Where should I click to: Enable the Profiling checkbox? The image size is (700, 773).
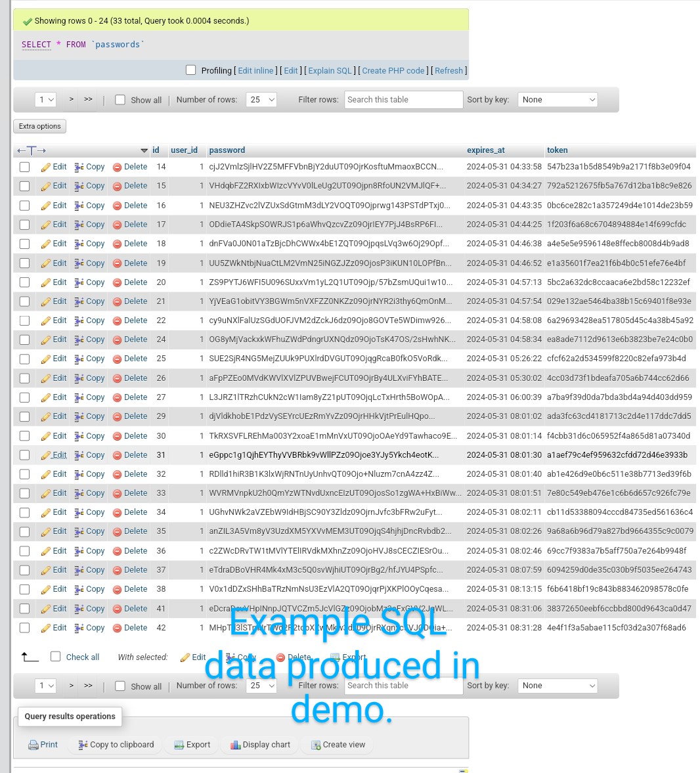click(x=190, y=70)
